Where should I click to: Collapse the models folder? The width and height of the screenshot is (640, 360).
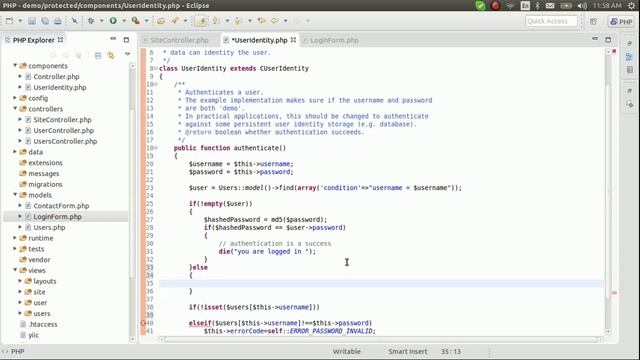click(15, 195)
